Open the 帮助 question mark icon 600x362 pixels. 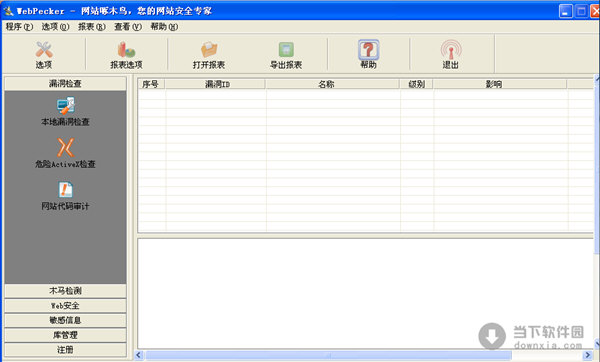[x=368, y=50]
